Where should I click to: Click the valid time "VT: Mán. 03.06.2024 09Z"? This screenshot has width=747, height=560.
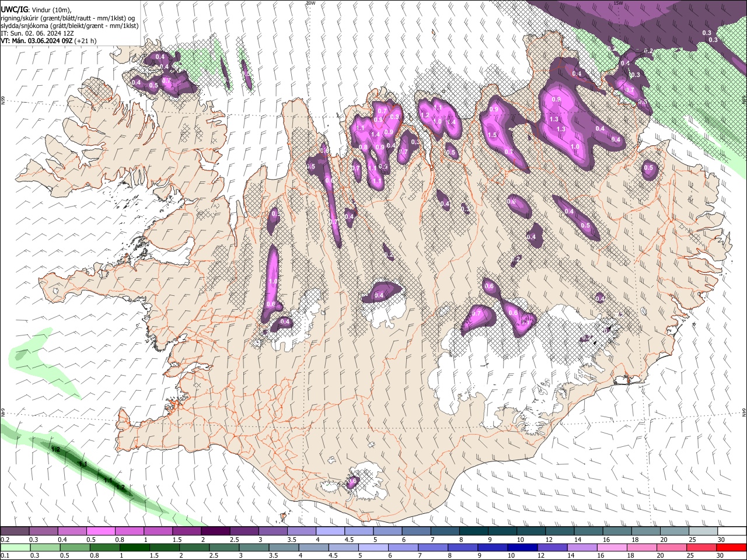pyautogui.click(x=36, y=41)
